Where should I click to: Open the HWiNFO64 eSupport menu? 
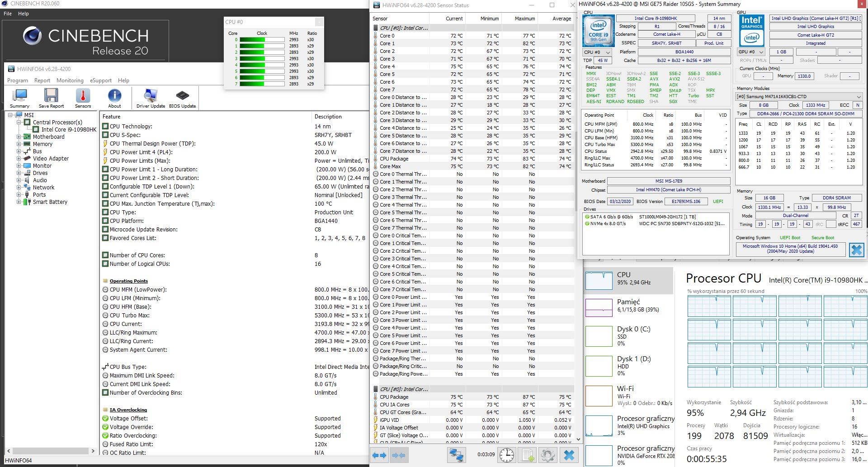click(101, 80)
